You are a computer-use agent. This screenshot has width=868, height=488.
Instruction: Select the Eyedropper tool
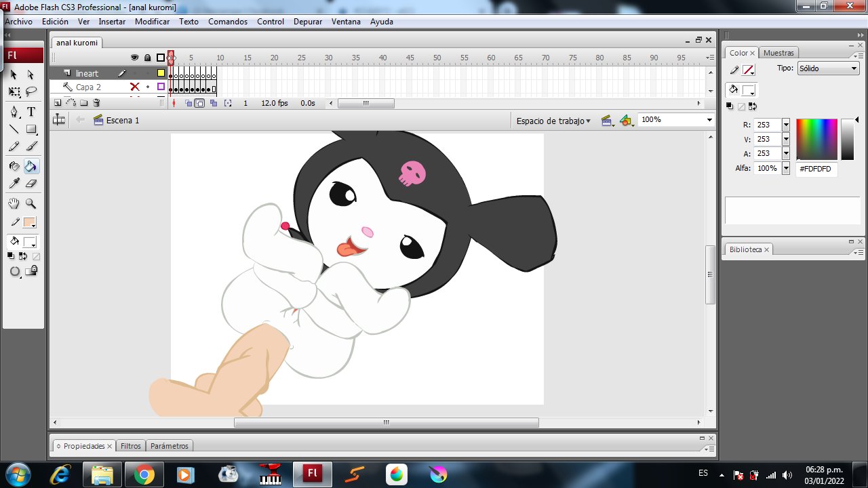(14, 183)
